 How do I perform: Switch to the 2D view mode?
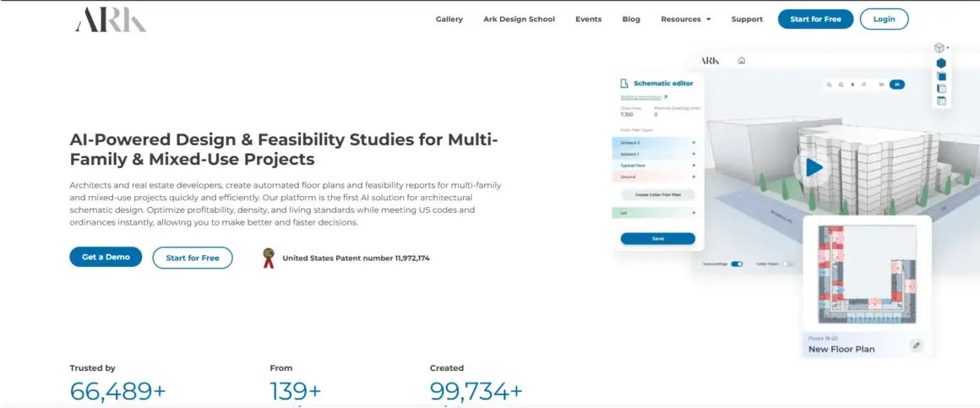[x=881, y=84]
